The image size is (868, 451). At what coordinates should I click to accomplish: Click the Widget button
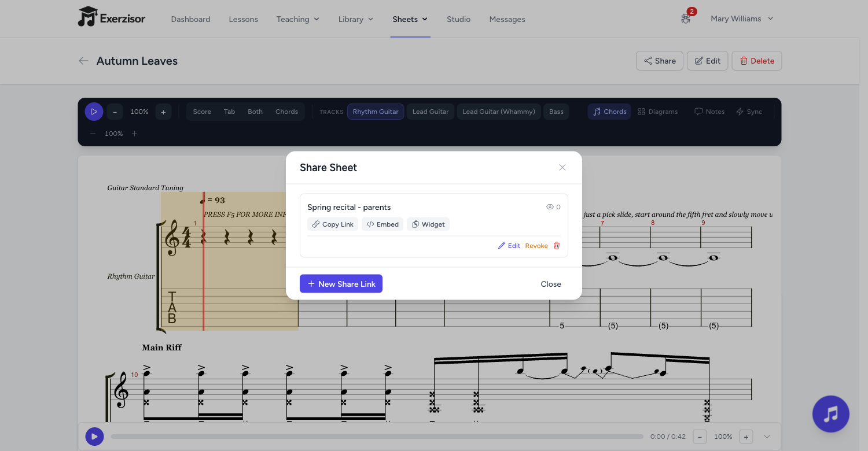coord(428,224)
